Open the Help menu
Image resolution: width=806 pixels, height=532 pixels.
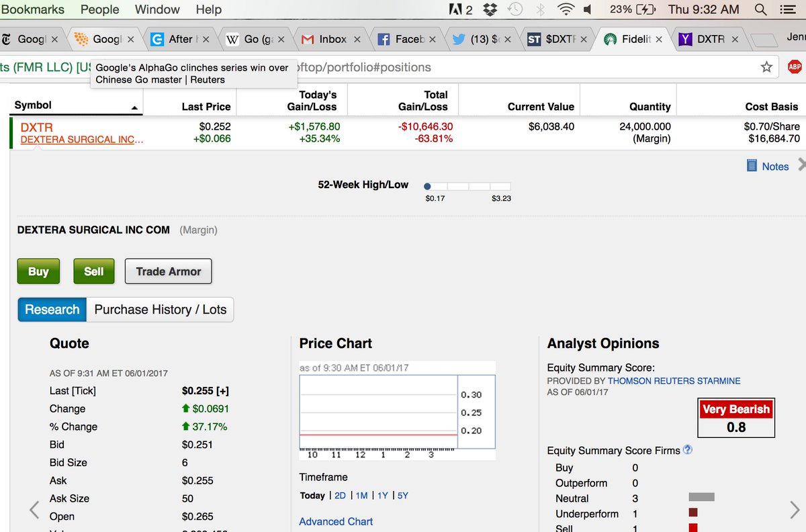click(208, 9)
